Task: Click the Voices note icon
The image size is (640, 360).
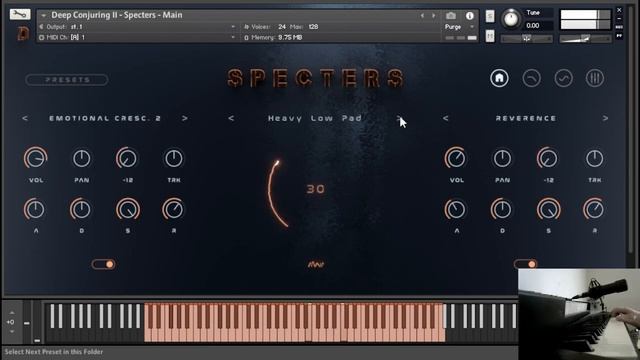Action: click(x=246, y=27)
